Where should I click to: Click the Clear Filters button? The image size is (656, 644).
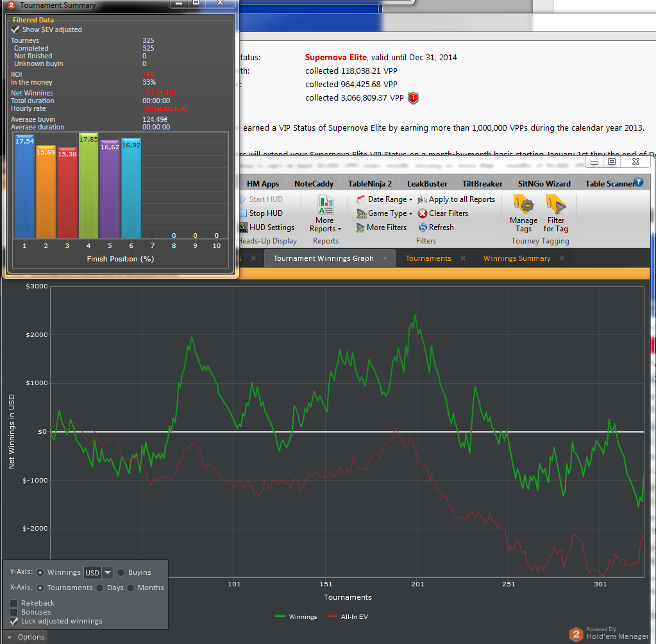(443, 213)
